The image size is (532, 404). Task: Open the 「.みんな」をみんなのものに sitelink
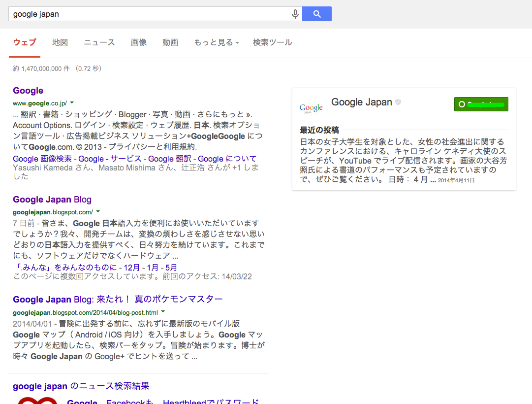(65, 268)
